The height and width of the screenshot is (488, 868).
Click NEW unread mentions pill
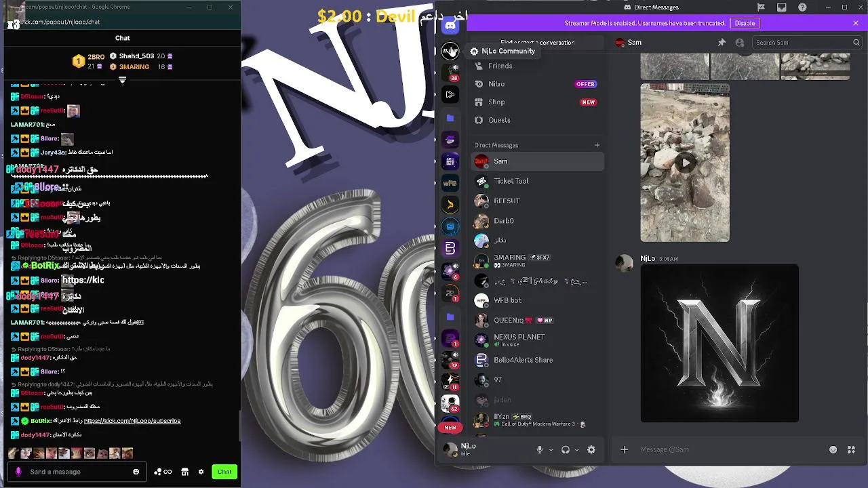pyautogui.click(x=450, y=427)
